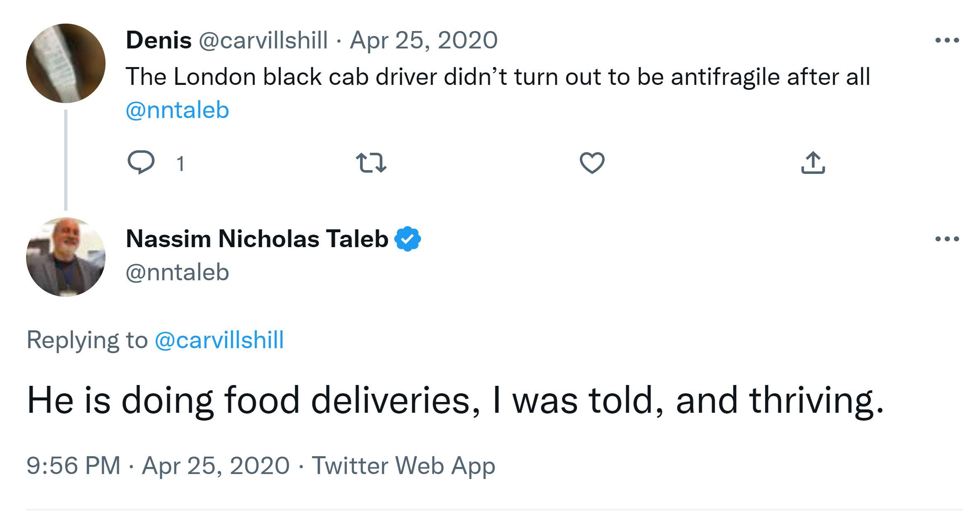Screen dimensions: 980x527
Task: Click the reply speech bubble icon
Action: (x=141, y=162)
